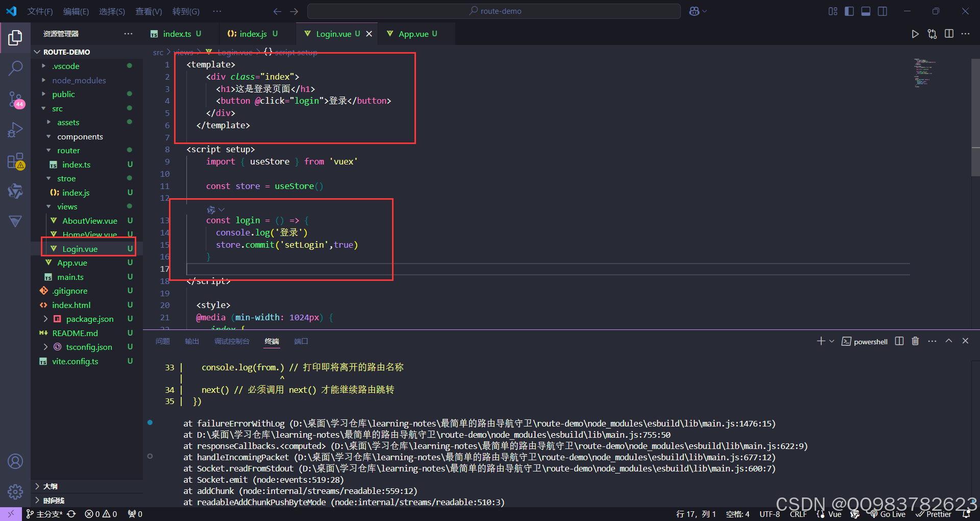Click UTF-8 encoding in status bar
Viewport: 980px width, 521px height.
tap(770, 514)
